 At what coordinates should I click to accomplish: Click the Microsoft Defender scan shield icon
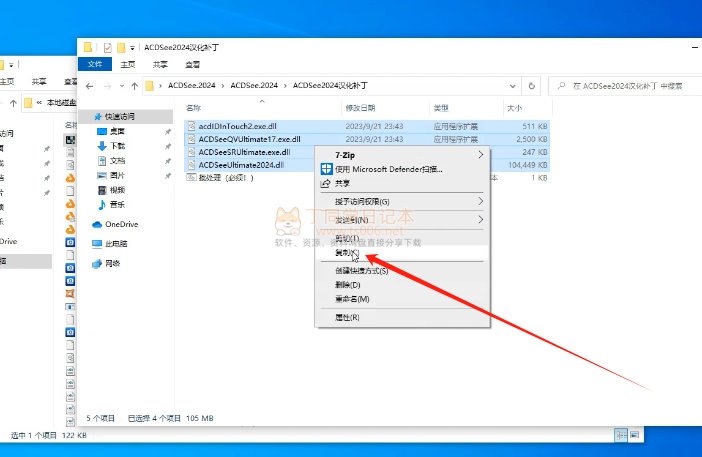pyautogui.click(x=326, y=169)
